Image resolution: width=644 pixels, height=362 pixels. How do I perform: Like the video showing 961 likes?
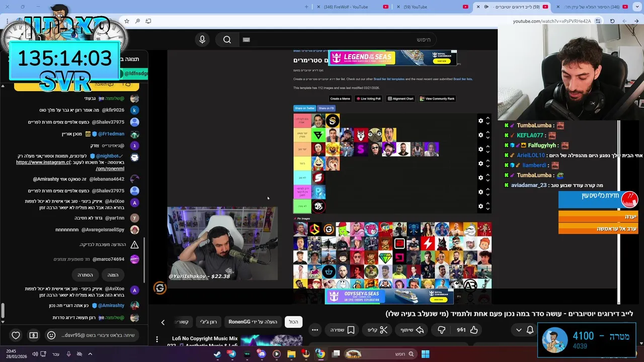pos(467,330)
